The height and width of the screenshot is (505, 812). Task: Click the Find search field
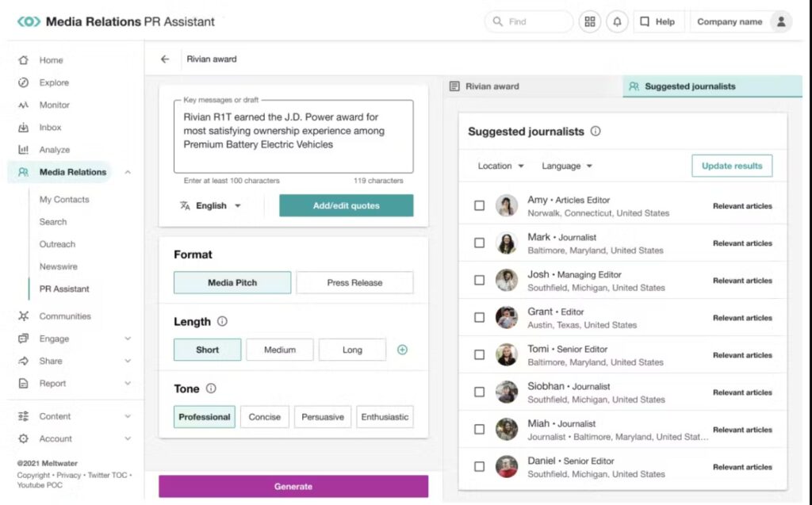pyautogui.click(x=529, y=21)
